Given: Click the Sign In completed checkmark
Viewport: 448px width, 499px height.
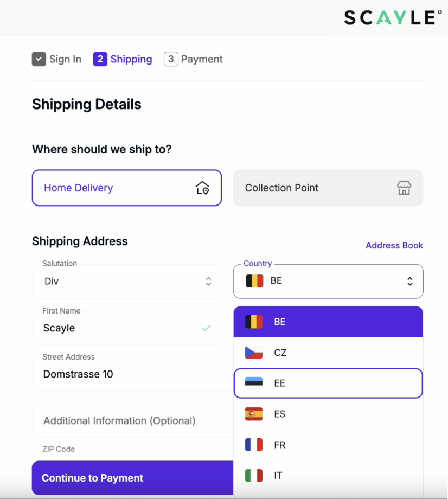Looking at the screenshot, I should 39,59.
